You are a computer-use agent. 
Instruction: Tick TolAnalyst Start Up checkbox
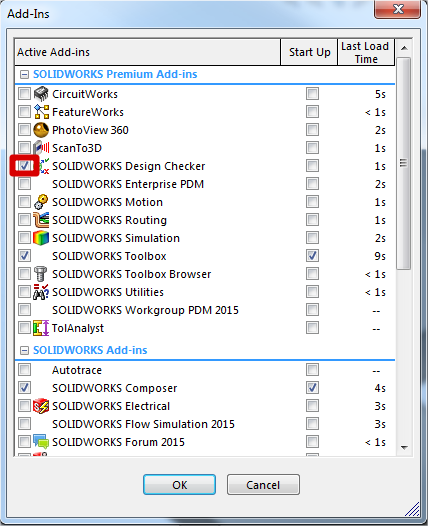point(312,328)
